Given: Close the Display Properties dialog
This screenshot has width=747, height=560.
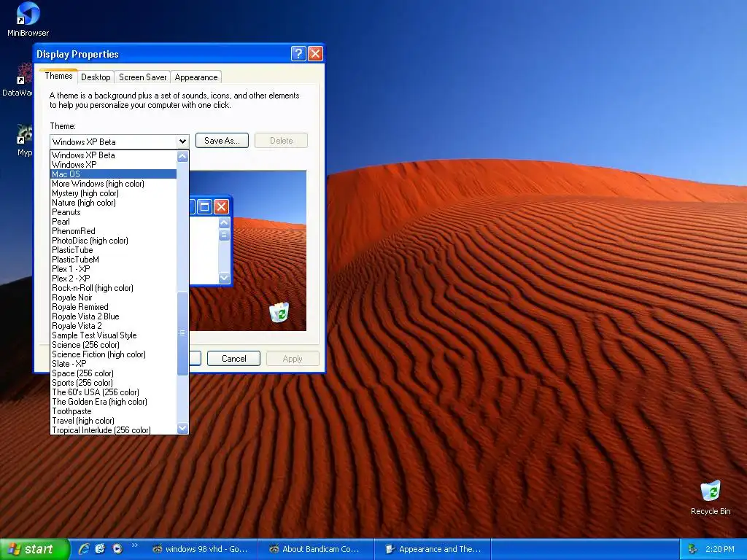Looking at the screenshot, I should tap(315, 53).
